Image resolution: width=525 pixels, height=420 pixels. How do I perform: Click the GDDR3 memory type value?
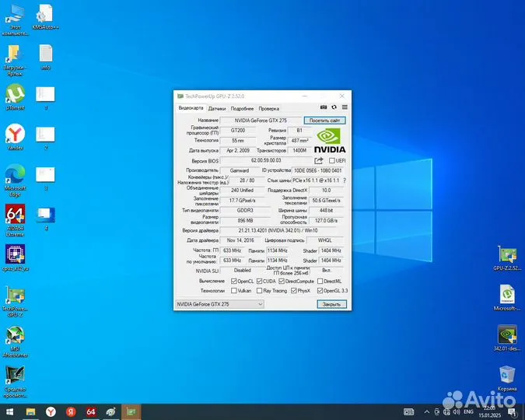[245, 210]
